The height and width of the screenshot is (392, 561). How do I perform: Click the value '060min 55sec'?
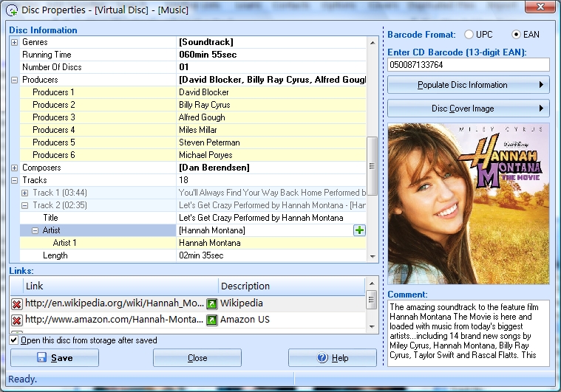[x=208, y=55]
